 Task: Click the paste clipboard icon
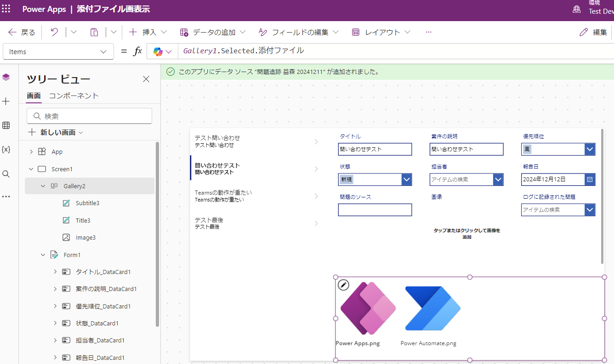point(94,32)
